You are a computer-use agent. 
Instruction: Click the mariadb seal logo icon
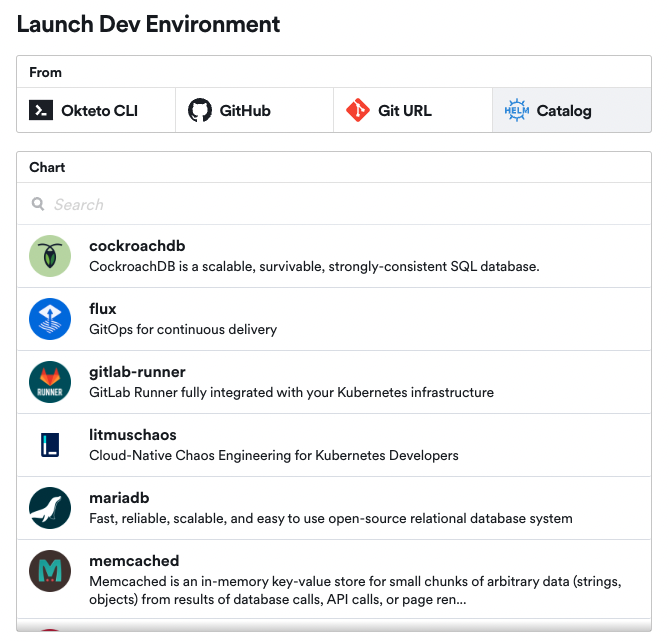(50, 508)
